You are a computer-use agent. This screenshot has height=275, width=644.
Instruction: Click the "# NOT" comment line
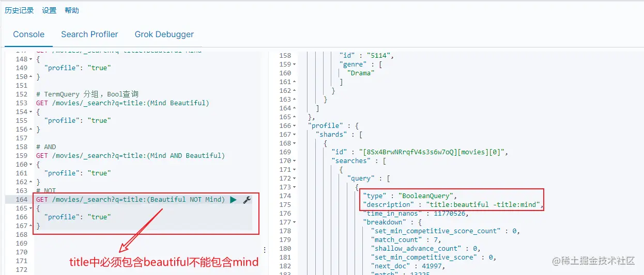(x=46, y=191)
